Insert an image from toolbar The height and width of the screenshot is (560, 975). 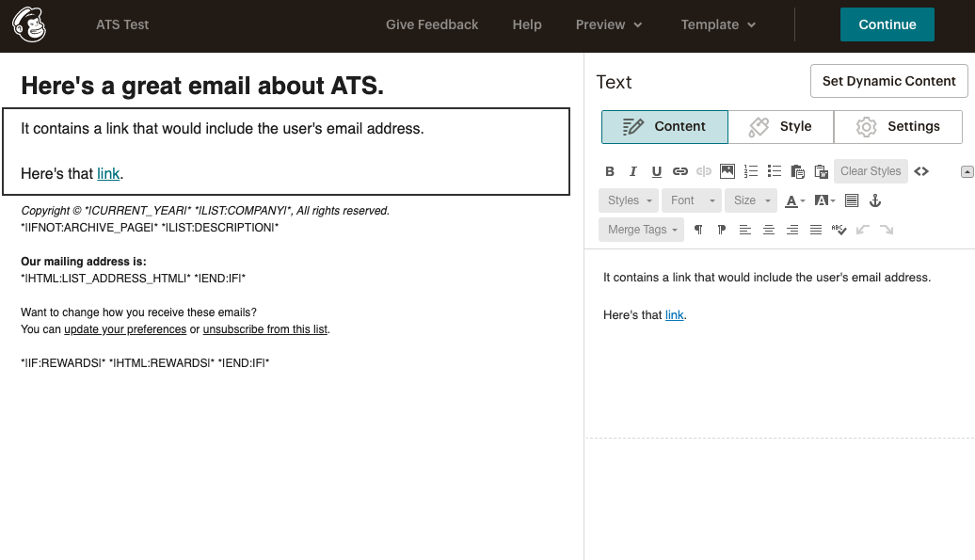[727, 171]
